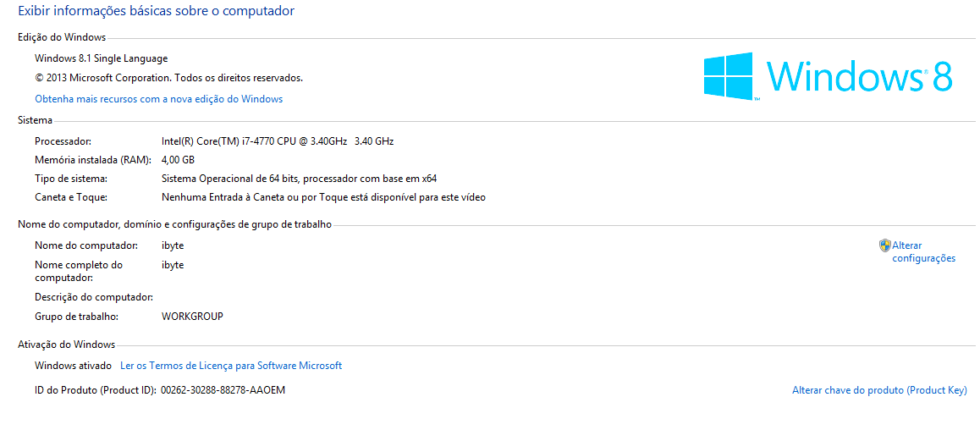Click the Edição do Windows section header

[x=62, y=37]
